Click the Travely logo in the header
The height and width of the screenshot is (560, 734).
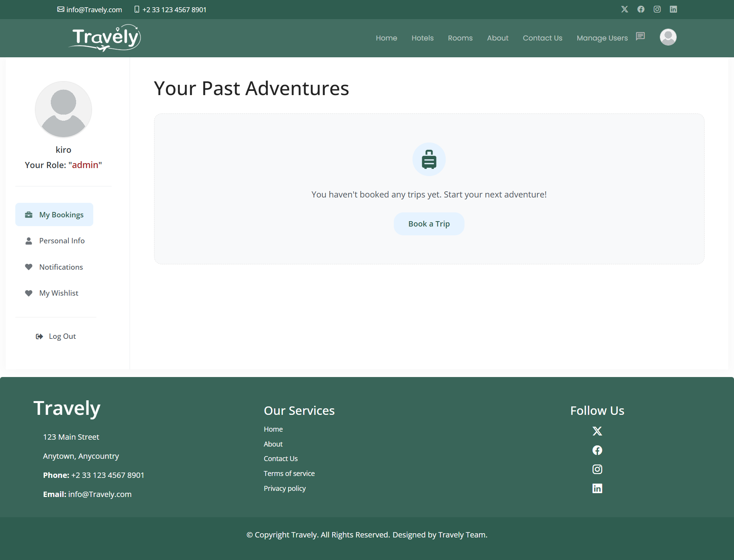tap(104, 37)
